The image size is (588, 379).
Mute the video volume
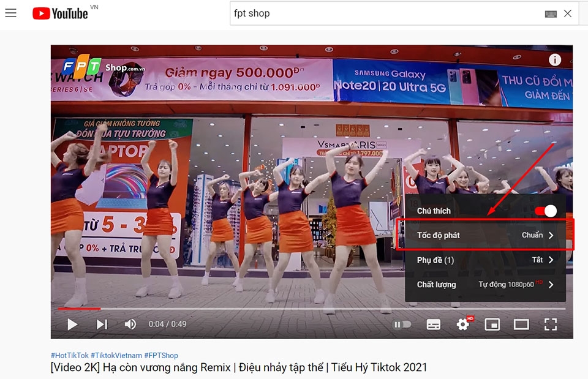[x=130, y=325]
